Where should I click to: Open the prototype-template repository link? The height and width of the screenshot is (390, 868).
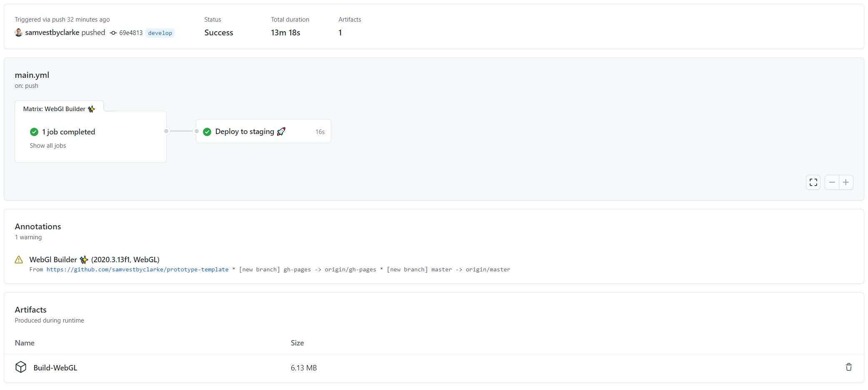pos(138,269)
